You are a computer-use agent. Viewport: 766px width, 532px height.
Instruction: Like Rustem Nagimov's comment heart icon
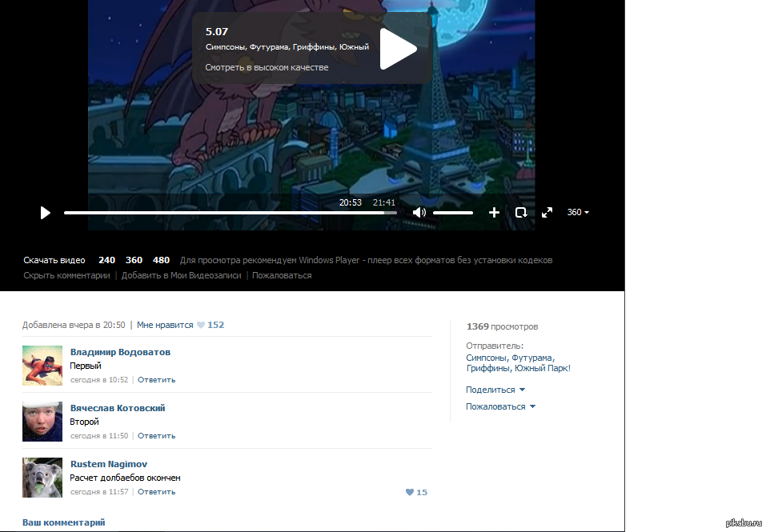click(410, 492)
